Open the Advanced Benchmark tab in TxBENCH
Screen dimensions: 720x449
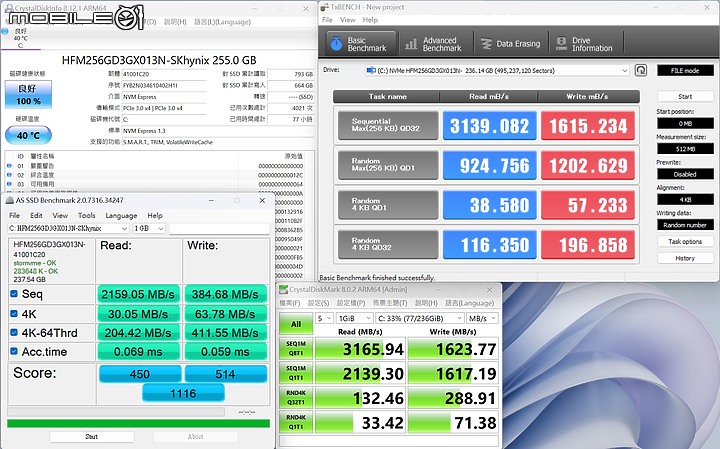click(x=433, y=44)
